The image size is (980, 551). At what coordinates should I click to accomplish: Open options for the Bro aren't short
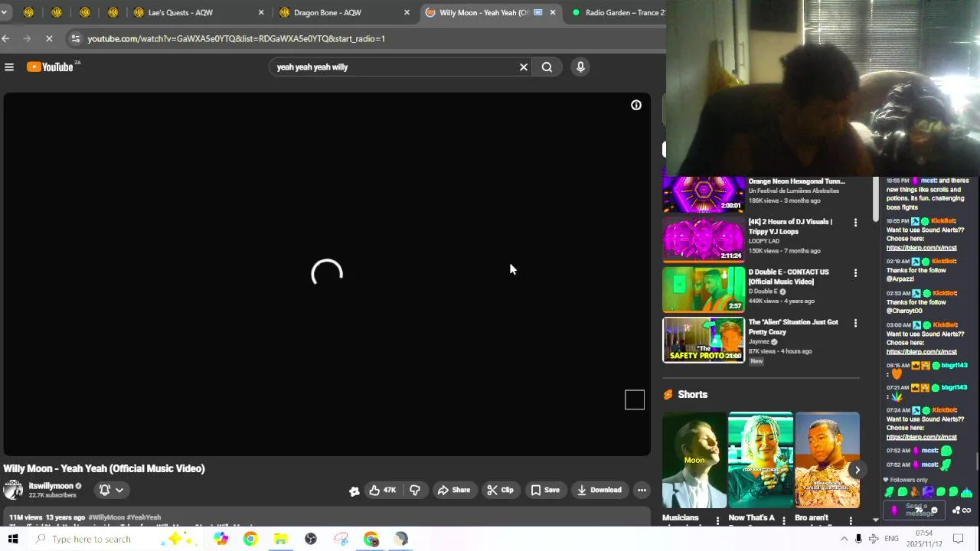851,520
